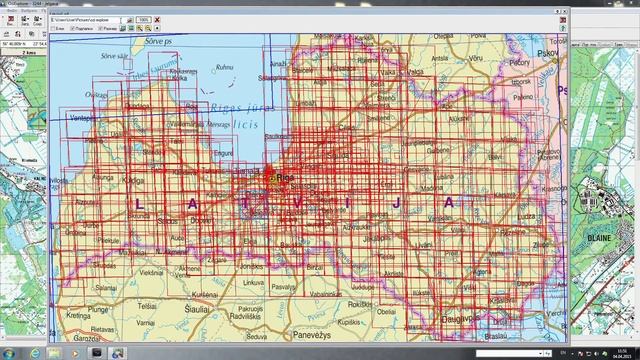Click the zoom out magnifier icon
The height and width of the screenshot is (360, 640).
pyautogui.click(x=148, y=29)
